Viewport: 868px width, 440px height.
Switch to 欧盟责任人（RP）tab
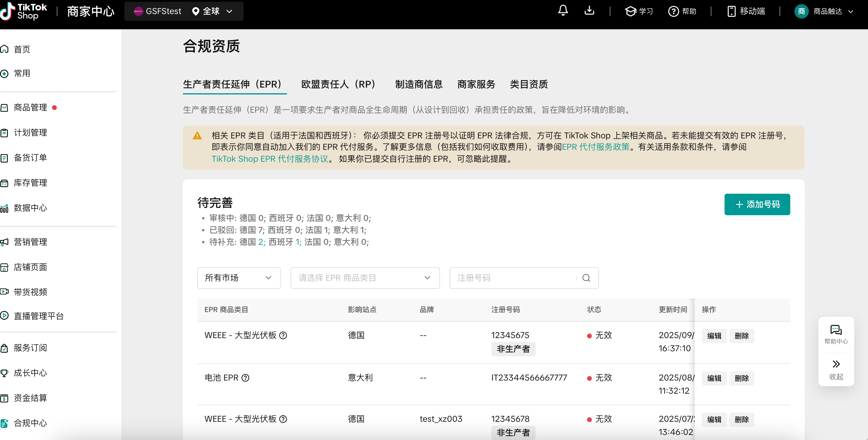point(338,84)
